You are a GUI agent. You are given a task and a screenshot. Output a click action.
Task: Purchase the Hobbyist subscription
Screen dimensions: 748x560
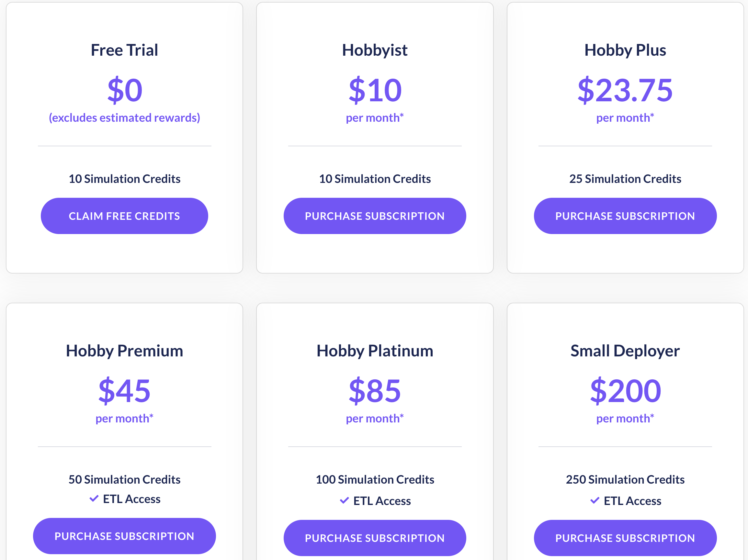pos(375,216)
